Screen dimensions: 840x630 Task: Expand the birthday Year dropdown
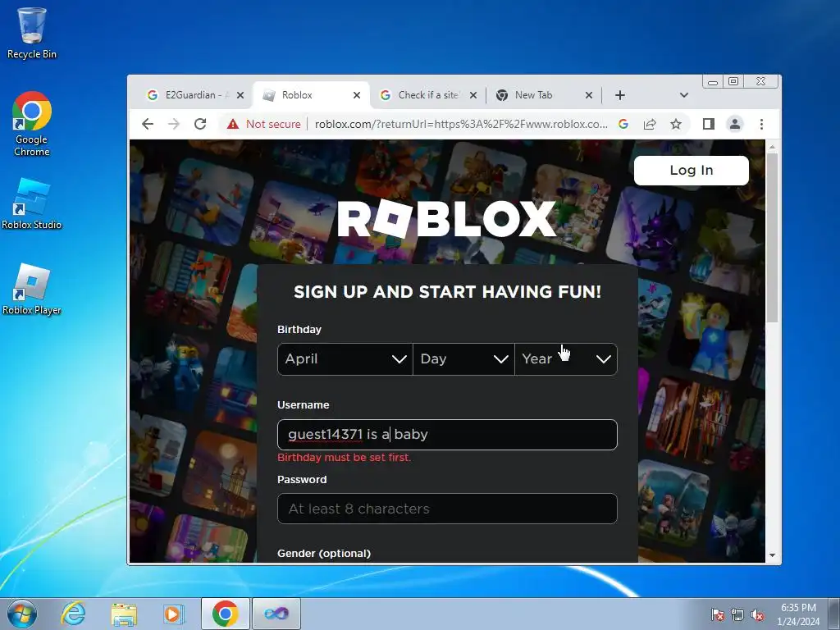coord(566,359)
